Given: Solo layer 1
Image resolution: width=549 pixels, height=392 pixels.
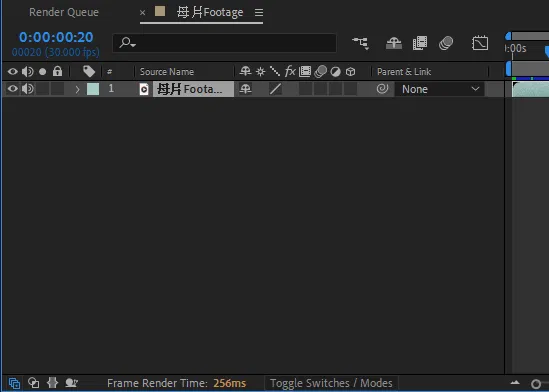Looking at the screenshot, I should (x=43, y=89).
